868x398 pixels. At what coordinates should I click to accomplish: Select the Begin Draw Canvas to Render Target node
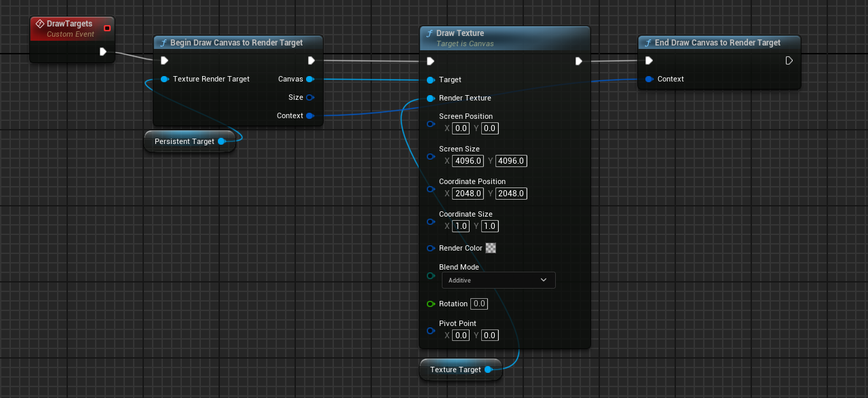(x=236, y=43)
